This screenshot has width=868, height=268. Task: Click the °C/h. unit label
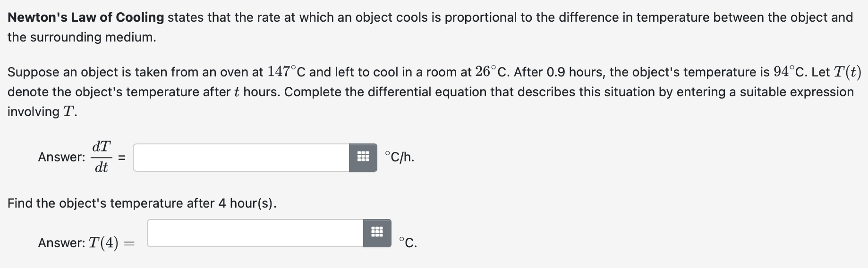(400, 157)
